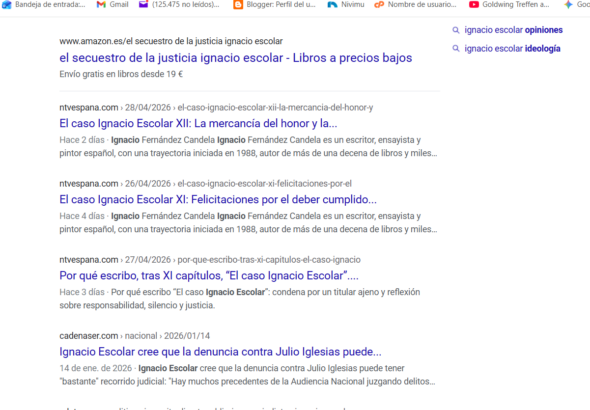The height and width of the screenshot is (410, 590).
Task: Click the cadenaser.com nacional breadcrumb URL
Action: (134, 336)
